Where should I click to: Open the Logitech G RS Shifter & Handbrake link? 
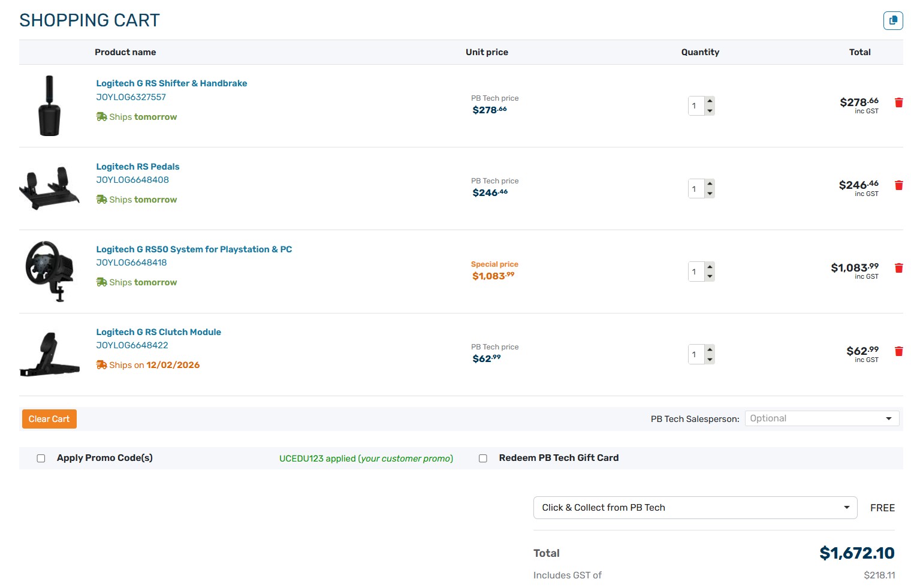pos(171,83)
